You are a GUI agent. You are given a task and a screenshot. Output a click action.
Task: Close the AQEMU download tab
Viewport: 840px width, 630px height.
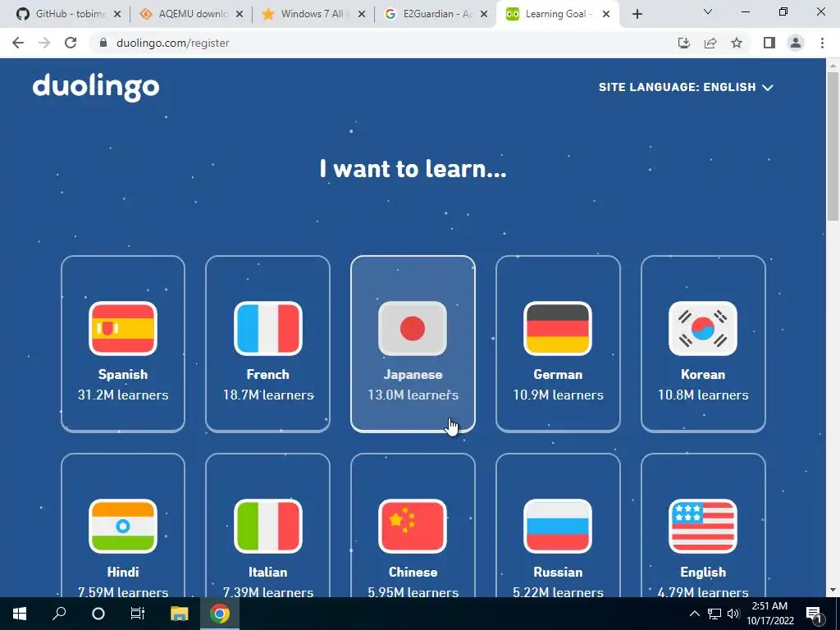pos(240,15)
